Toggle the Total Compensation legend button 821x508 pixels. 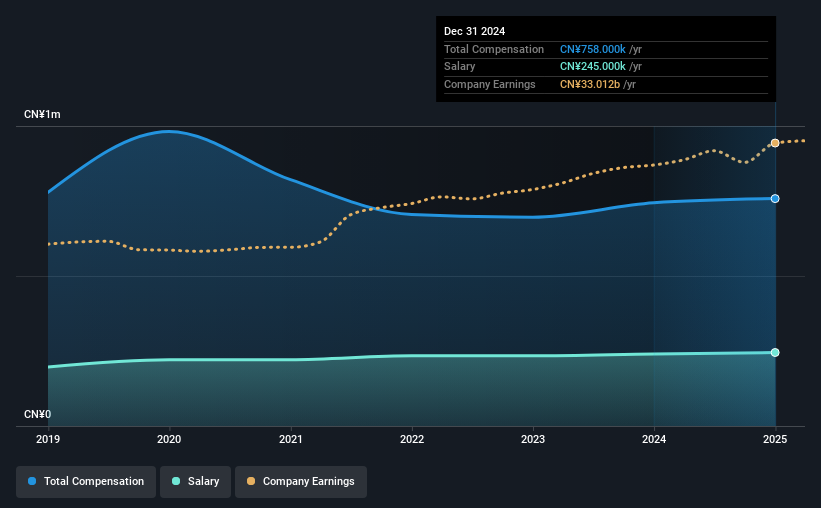(86, 482)
